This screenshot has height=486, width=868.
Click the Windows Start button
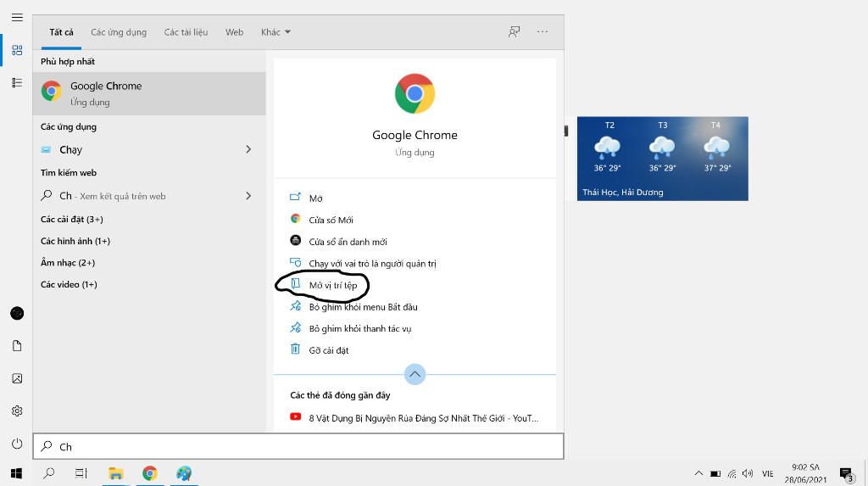16,473
